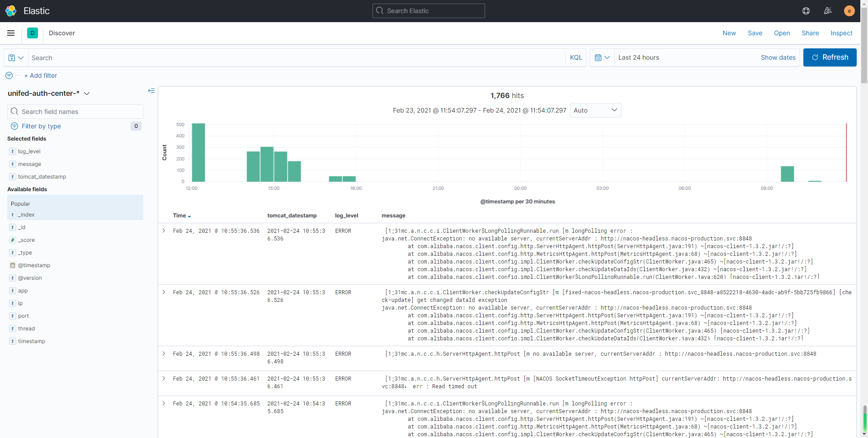This screenshot has width=868, height=438.
Task: Click Share in the top menu
Action: [810, 33]
